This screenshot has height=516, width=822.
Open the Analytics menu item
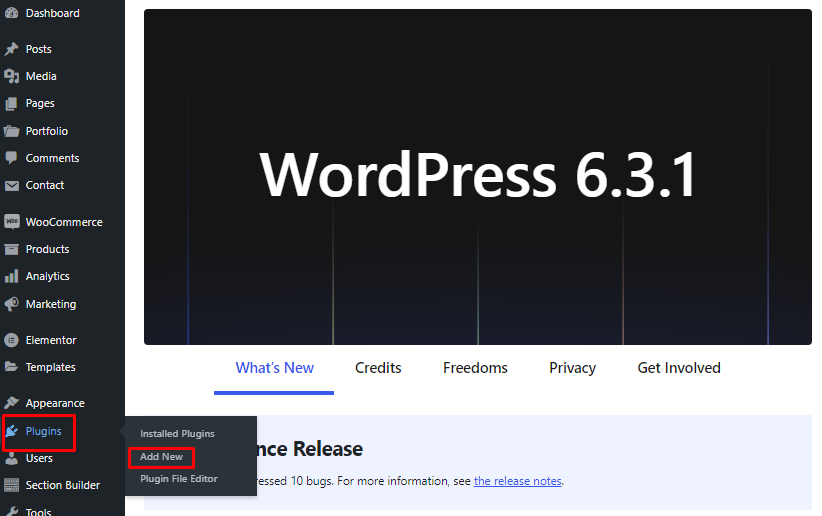click(47, 276)
